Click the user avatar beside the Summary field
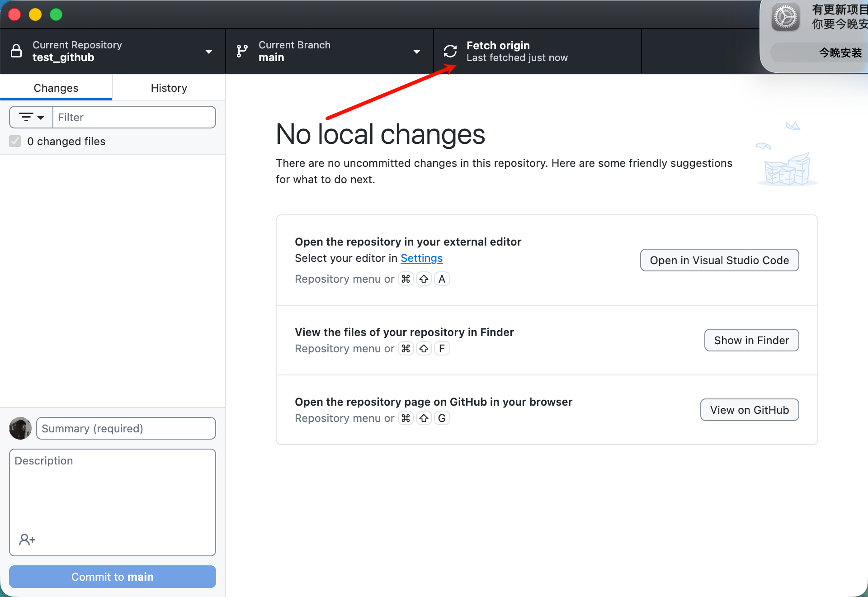Image resolution: width=868 pixels, height=597 pixels. point(20,428)
